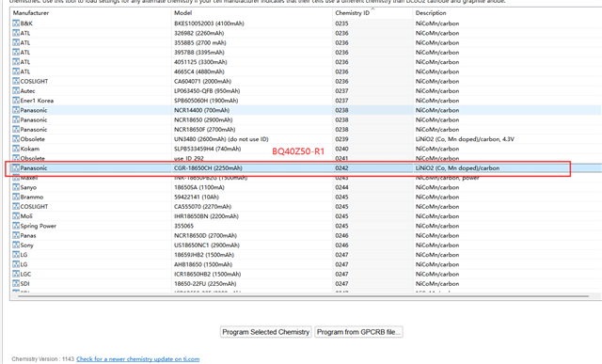Click the row icon next to SDI 18650-22FU
Image resolution: width=602 pixels, height=364 pixels.
[x=16, y=284]
